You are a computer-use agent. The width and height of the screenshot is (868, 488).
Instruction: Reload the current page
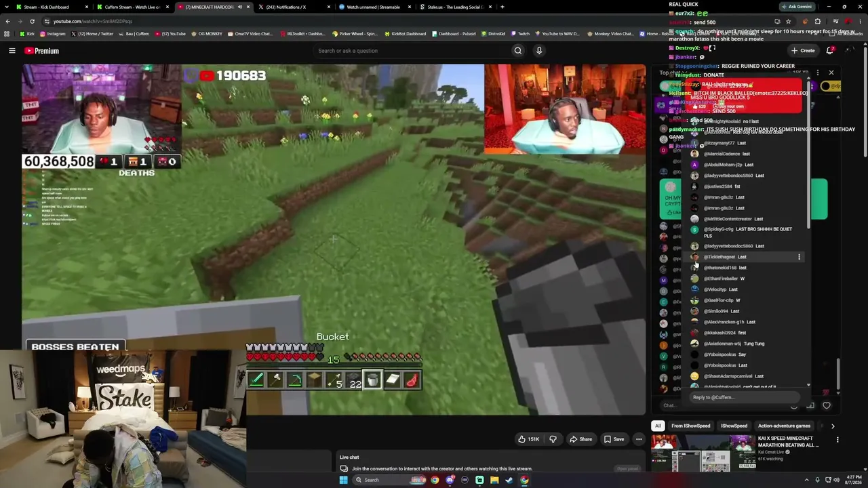coord(32,21)
